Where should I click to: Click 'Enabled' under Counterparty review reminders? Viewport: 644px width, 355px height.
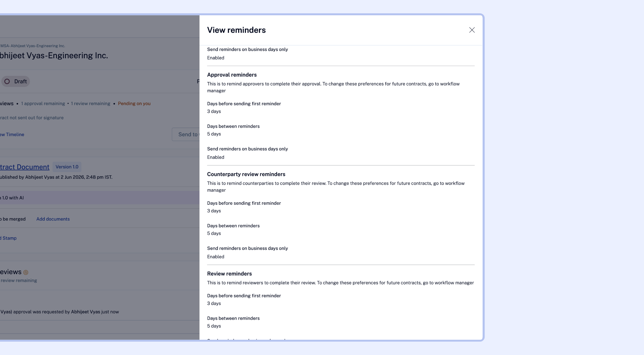pyautogui.click(x=216, y=257)
